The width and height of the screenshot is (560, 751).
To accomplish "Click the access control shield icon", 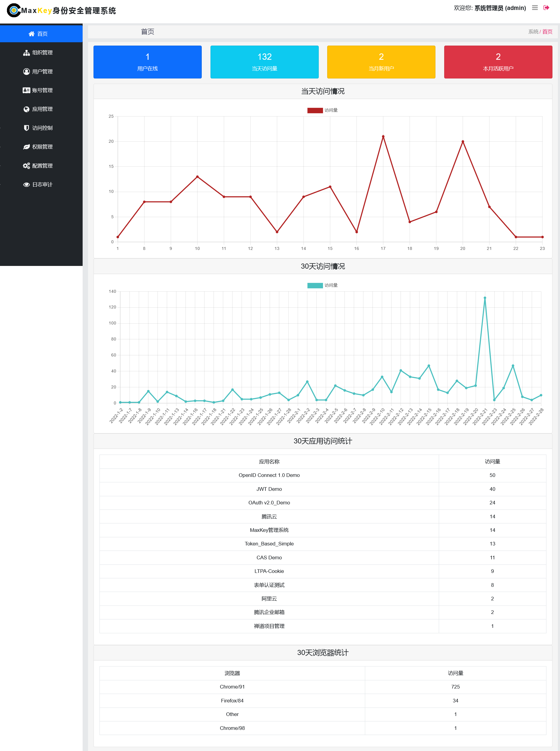I will pyautogui.click(x=27, y=128).
